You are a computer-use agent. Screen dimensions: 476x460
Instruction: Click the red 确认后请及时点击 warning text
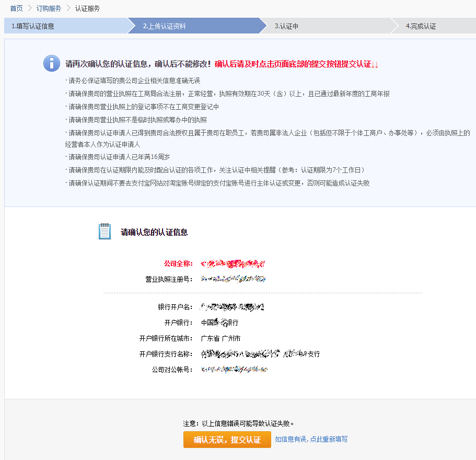296,64
